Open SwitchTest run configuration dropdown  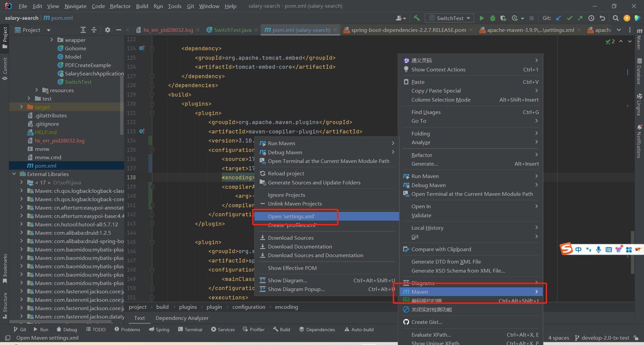pyautogui.click(x=449, y=18)
